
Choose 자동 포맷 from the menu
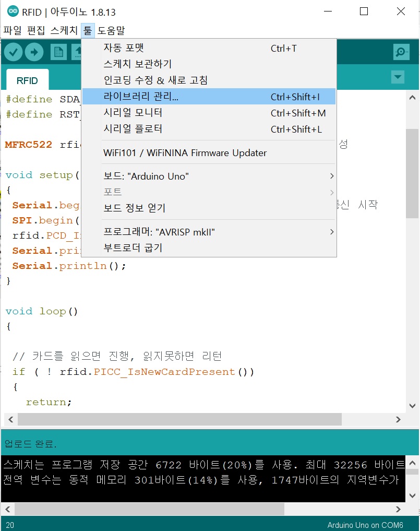(209, 48)
